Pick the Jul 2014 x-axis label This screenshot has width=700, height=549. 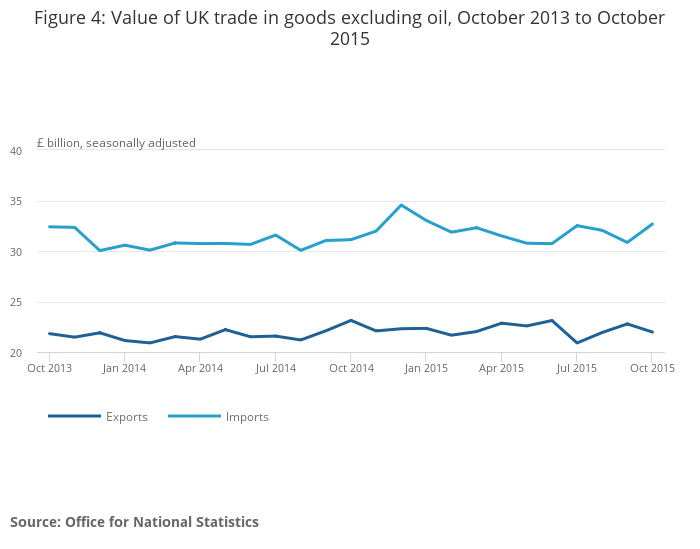(x=276, y=368)
